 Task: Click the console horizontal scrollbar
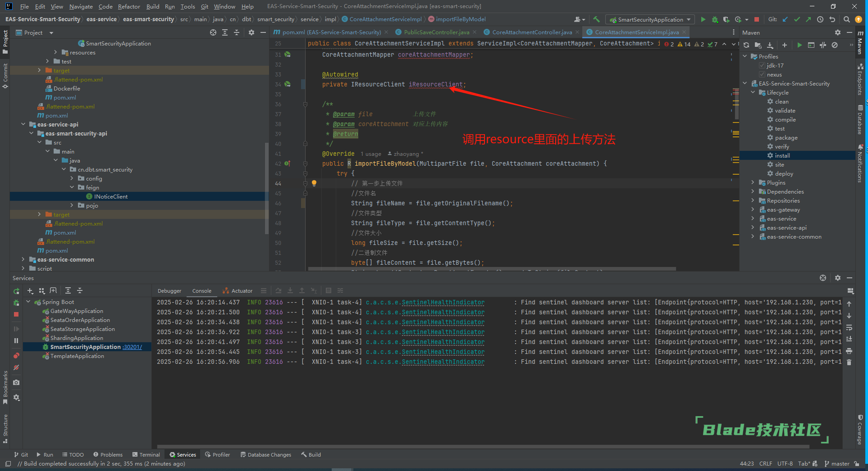pyautogui.click(x=483, y=447)
